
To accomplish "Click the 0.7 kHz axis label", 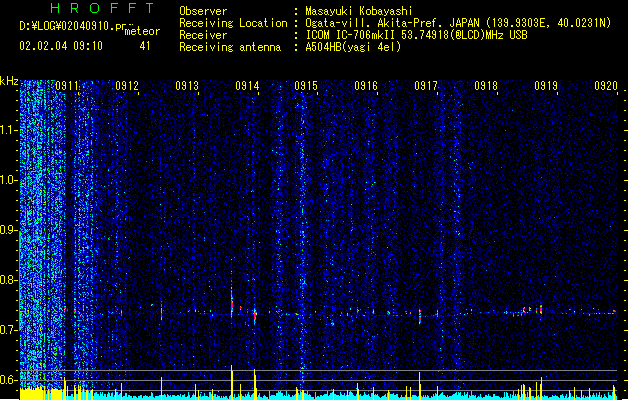I will (8, 329).
